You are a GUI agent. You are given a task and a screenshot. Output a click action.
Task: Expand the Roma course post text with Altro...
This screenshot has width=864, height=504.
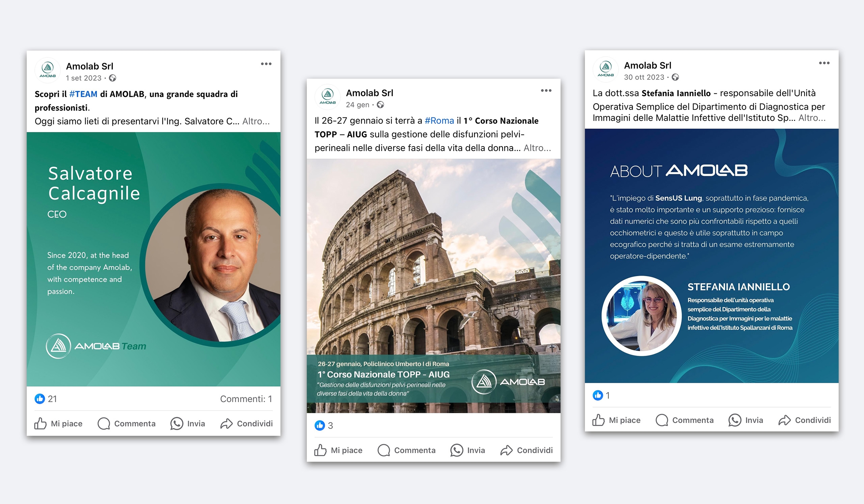tap(537, 148)
